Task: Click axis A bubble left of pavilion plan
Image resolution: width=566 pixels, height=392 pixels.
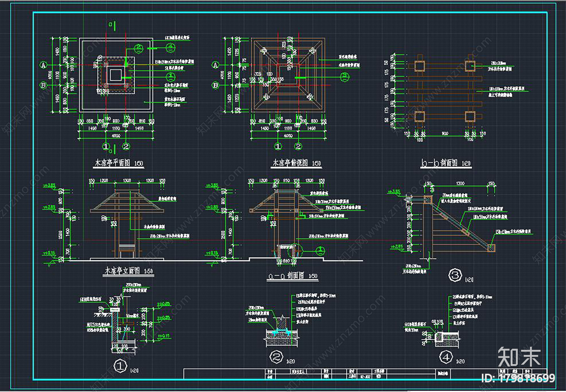Action: pyautogui.click(x=44, y=65)
